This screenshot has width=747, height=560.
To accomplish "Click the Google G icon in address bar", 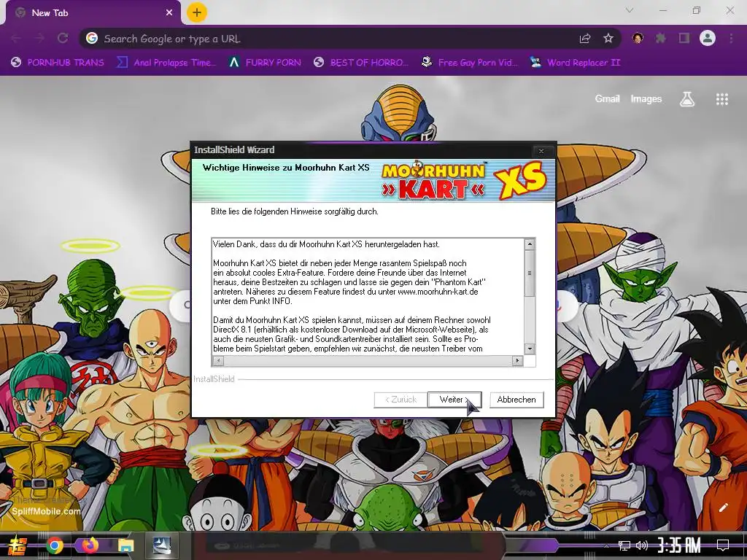I will point(92,38).
